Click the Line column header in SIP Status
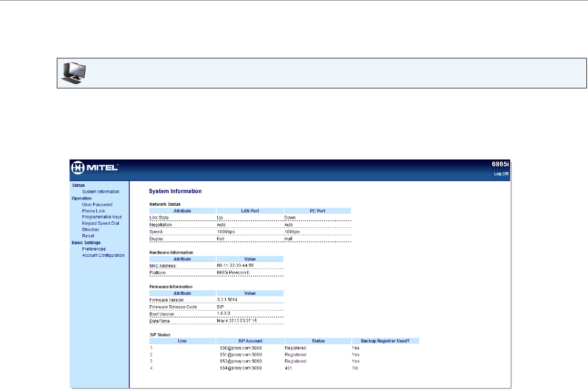 tap(183, 341)
